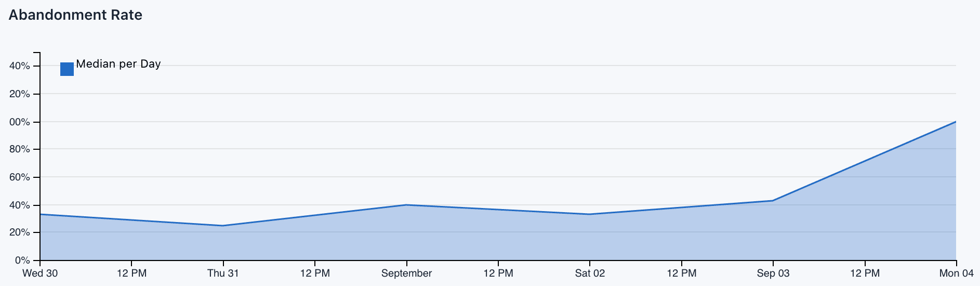This screenshot has height=286, width=980.
Task: Select the Thu 31 x-axis label
Action: click(223, 274)
